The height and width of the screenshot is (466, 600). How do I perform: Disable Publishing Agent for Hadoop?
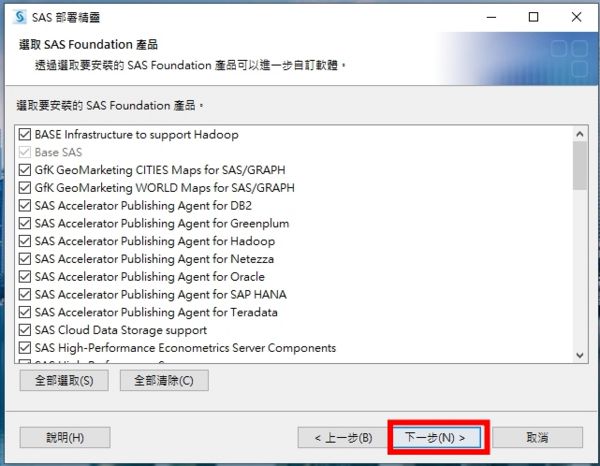26,241
